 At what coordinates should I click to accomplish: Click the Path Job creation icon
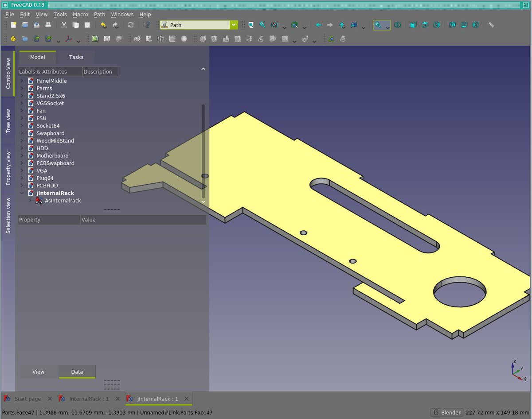95,39
